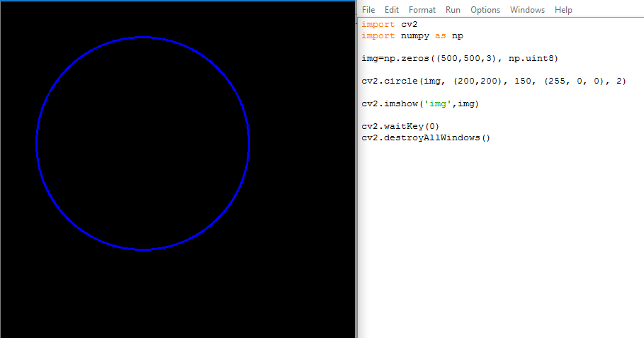Open the Edit menu

(x=391, y=10)
